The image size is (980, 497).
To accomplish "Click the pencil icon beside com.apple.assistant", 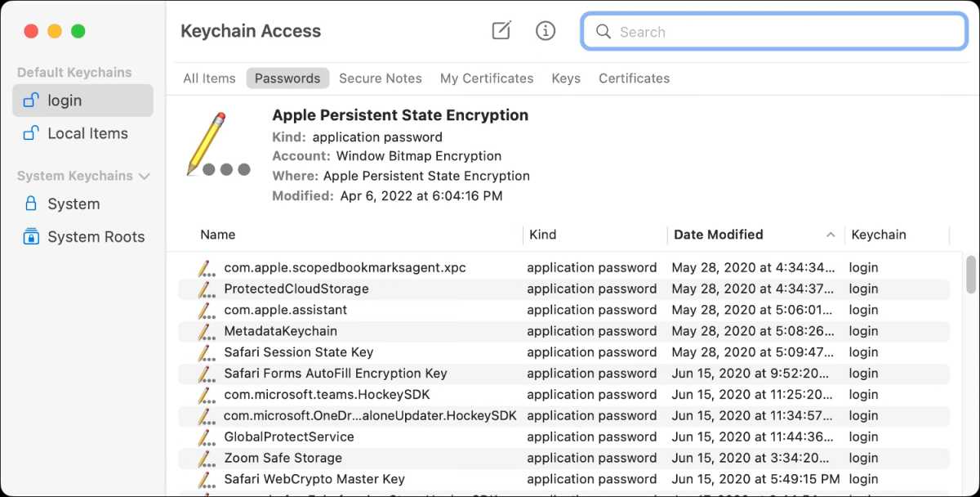I will [206, 310].
